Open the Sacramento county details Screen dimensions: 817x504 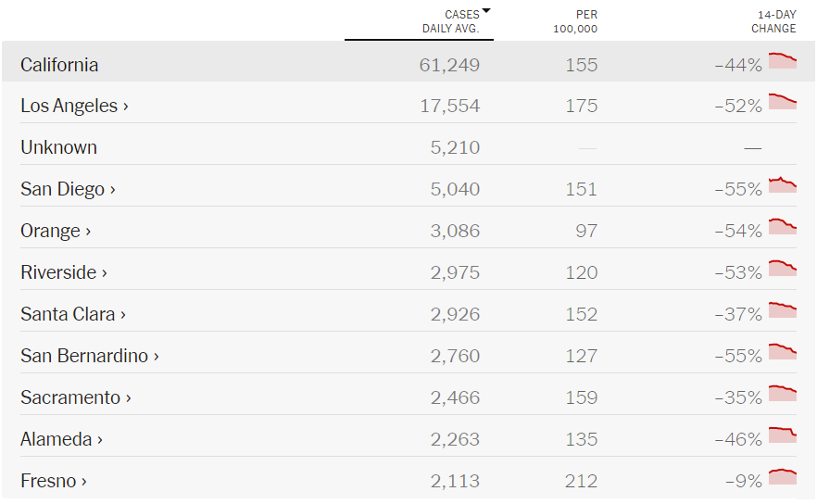tap(76, 397)
